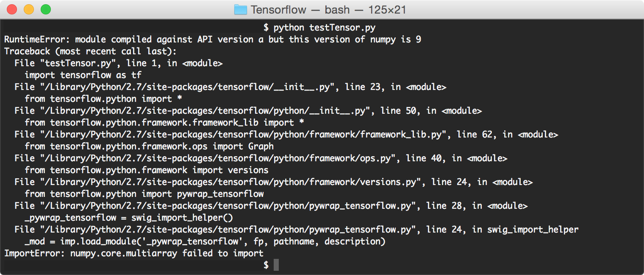Click the ImportError numpy.core.multiarray line
Screen dimensions: 644x275
pyautogui.click(x=134, y=253)
